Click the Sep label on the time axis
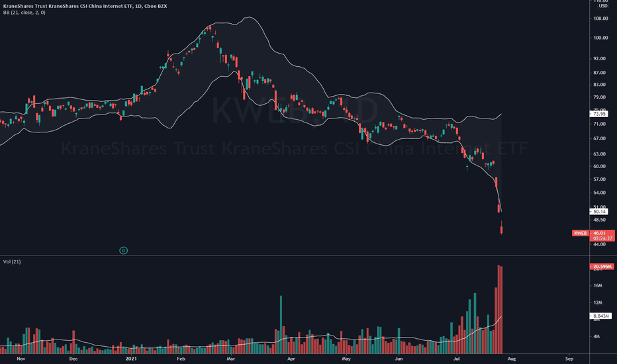The height and width of the screenshot is (364, 617). [x=569, y=359]
